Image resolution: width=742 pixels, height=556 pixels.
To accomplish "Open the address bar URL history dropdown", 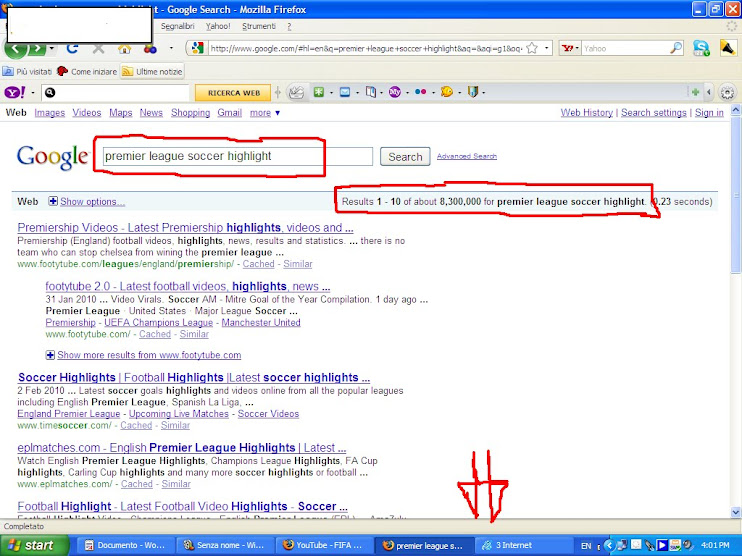I will click(547, 48).
